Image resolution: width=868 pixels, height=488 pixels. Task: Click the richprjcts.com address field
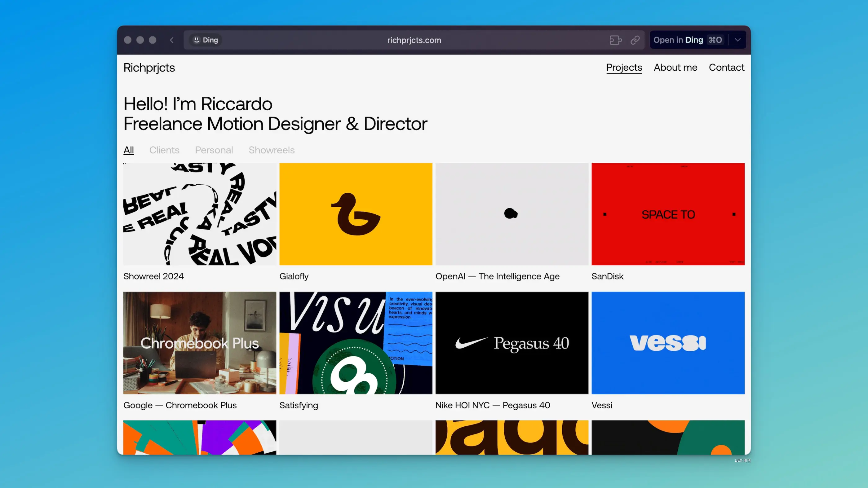414,40
